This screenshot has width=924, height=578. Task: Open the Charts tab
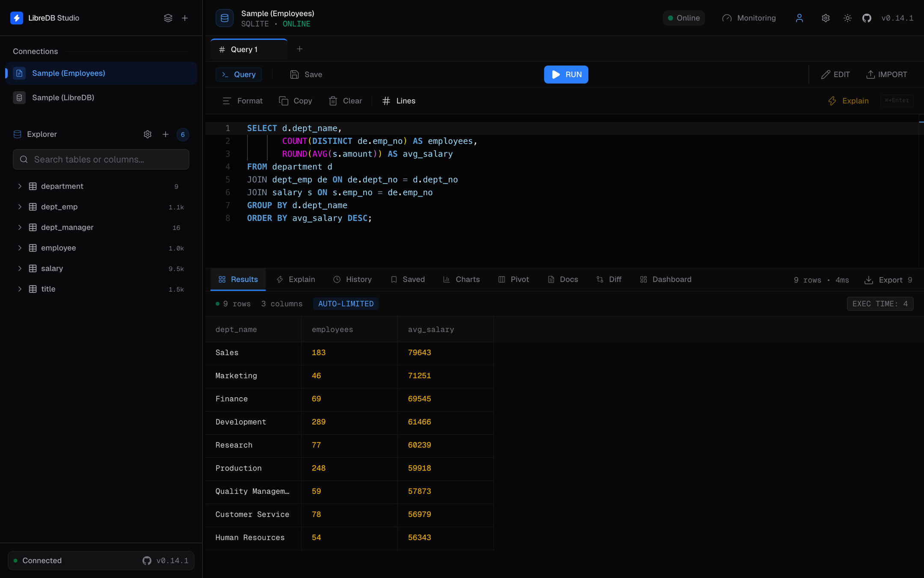tap(462, 280)
